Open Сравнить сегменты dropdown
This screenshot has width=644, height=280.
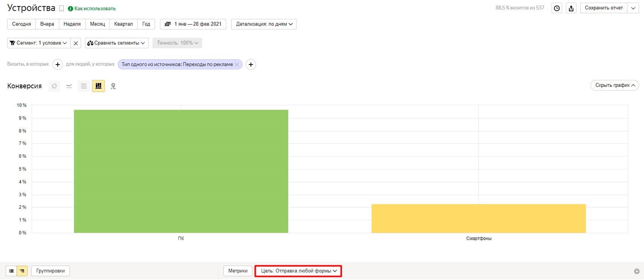click(x=117, y=43)
